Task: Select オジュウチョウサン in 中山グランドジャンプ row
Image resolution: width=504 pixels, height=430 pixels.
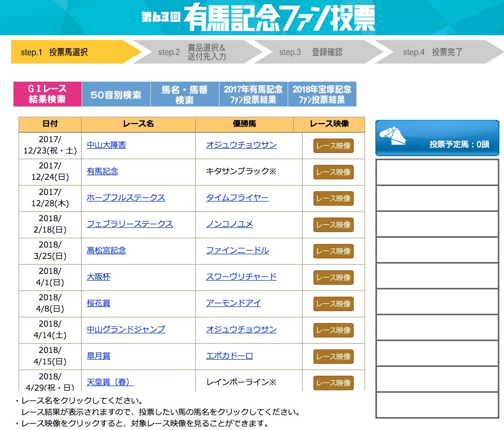Action: (241, 330)
